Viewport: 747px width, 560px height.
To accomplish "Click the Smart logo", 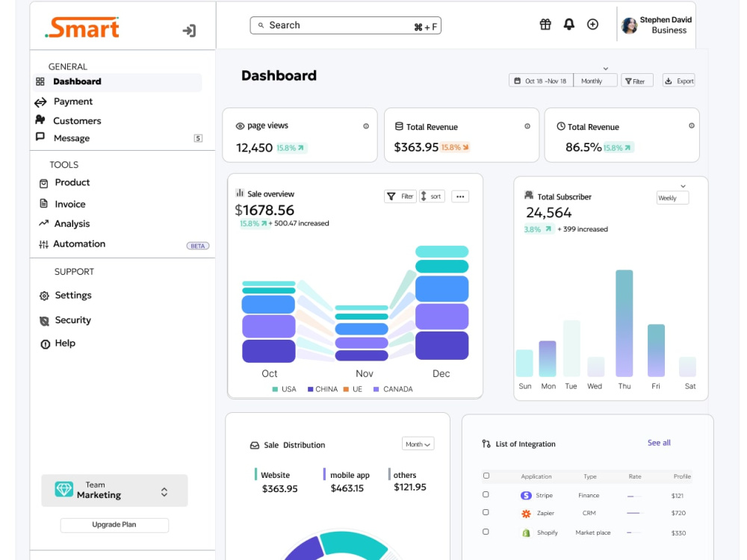I will coord(82,28).
